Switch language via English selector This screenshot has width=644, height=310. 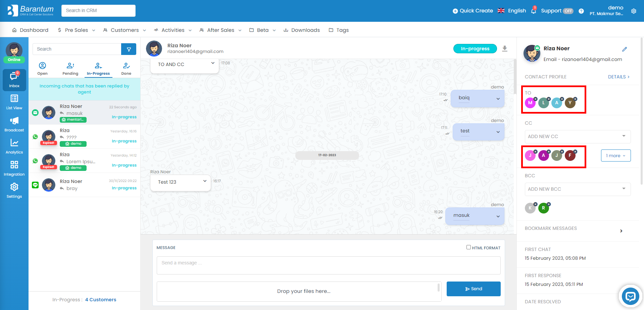coord(512,11)
